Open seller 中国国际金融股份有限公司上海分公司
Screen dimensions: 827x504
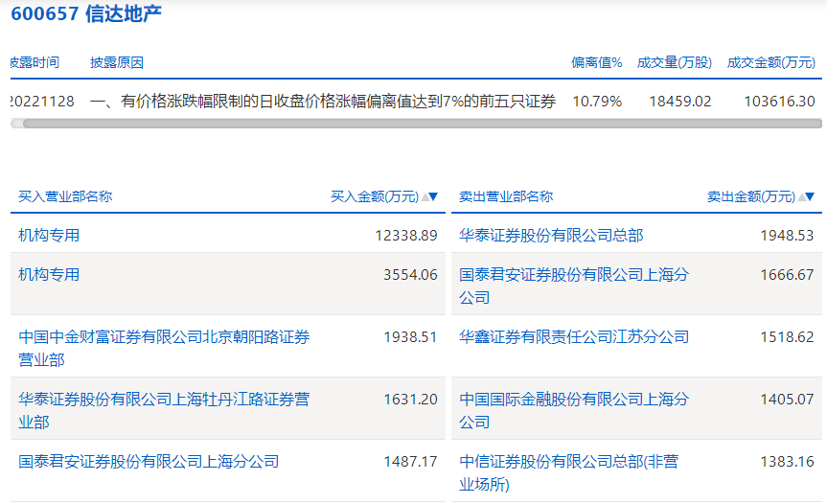[x=574, y=410]
